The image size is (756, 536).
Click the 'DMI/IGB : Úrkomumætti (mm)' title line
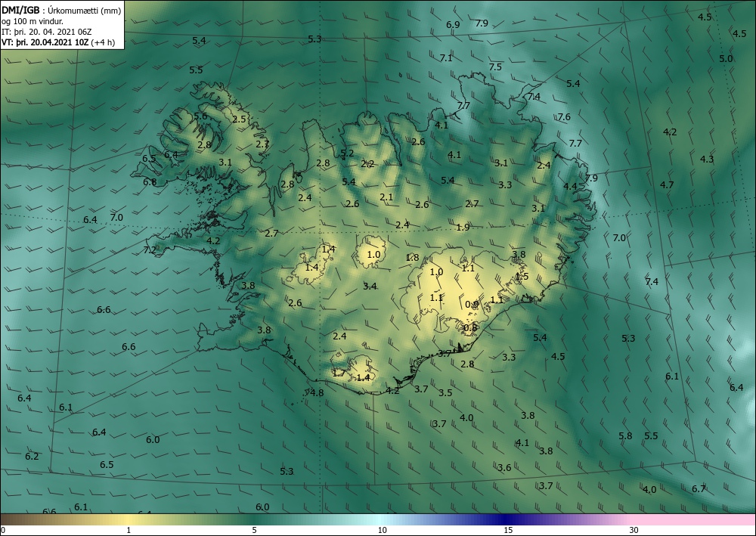[x=61, y=10]
